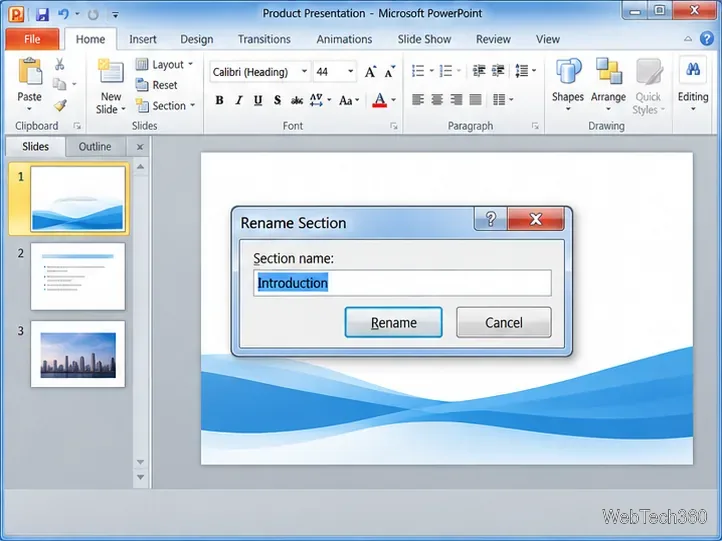Open the File tab
Screen dimensions: 722x541
[32, 39]
